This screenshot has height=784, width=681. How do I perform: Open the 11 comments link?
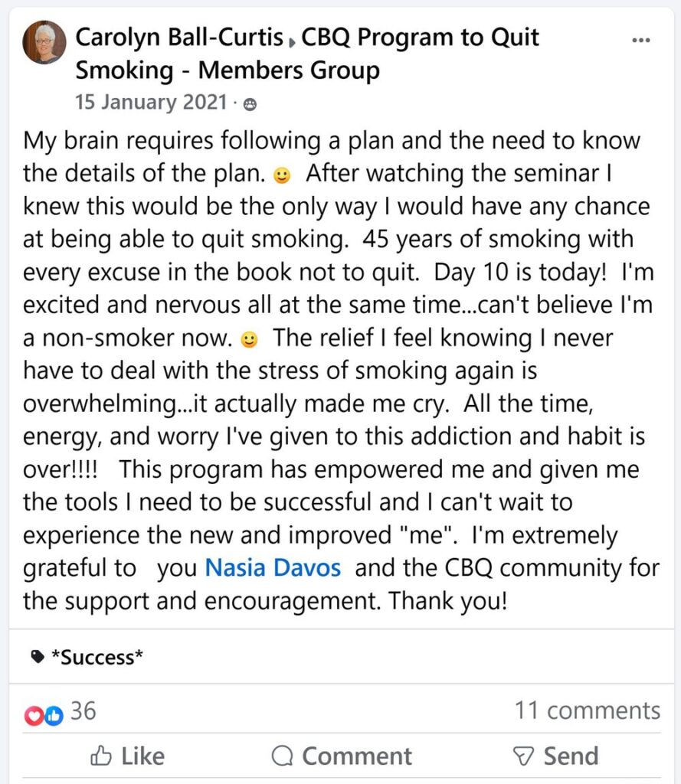click(587, 711)
